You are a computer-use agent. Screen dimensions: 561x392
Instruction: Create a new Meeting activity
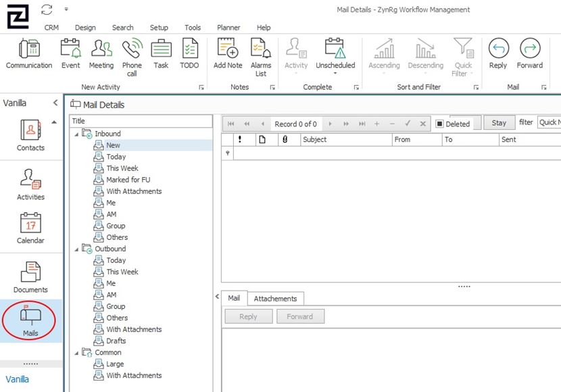(x=101, y=53)
